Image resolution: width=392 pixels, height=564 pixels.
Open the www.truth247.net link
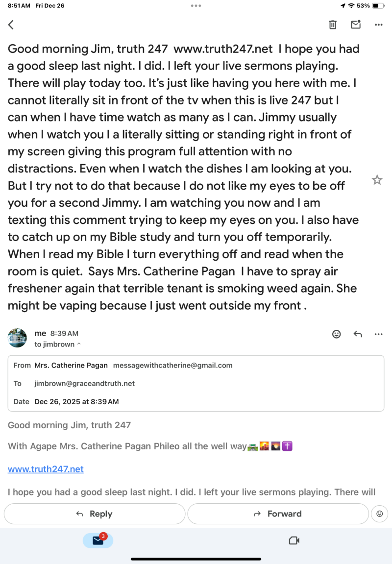46,469
